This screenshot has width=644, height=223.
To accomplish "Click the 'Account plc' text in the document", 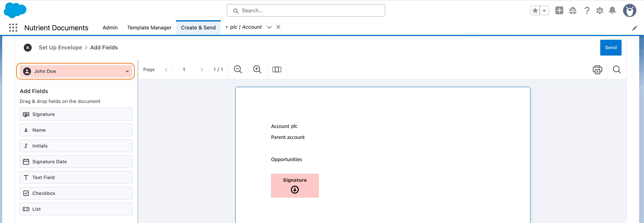I will coord(284,126).
